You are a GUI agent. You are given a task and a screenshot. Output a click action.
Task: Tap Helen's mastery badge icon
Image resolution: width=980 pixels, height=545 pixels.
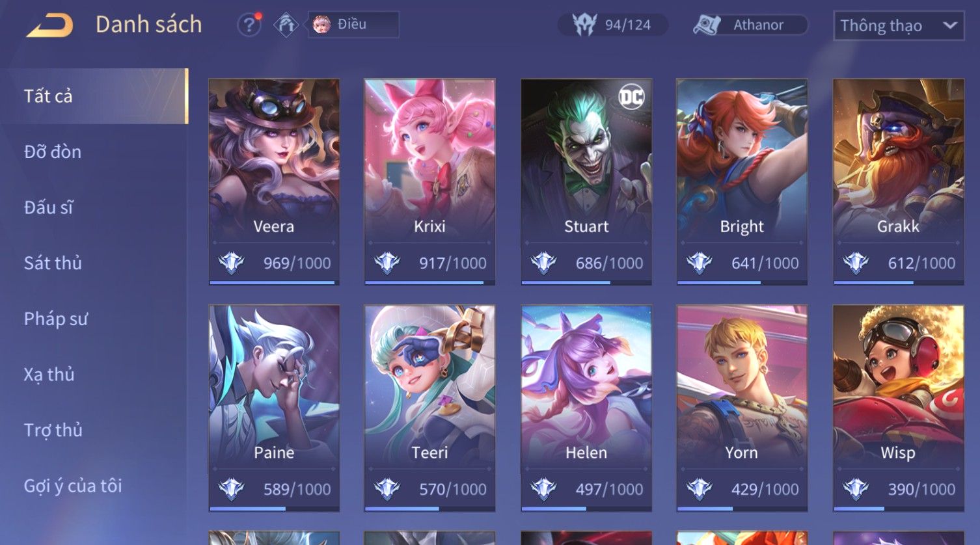coord(543,488)
